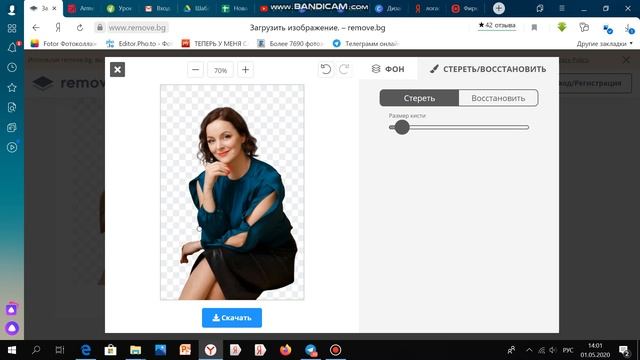
Task: Open Bandicam recorder from the taskbar
Action: 336,350
